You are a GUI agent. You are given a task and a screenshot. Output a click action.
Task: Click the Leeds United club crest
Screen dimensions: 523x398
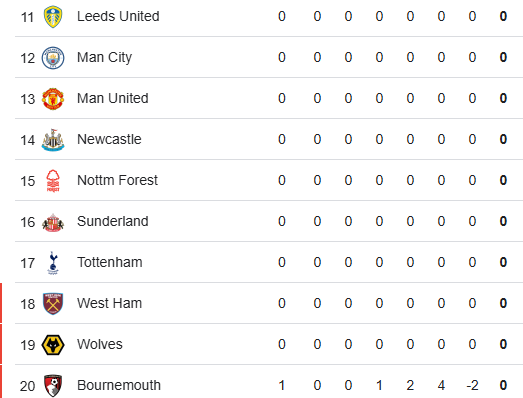pos(53,16)
